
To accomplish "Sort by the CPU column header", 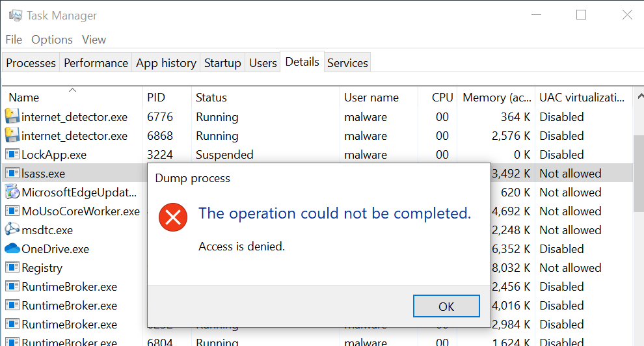I will [437, 98].
